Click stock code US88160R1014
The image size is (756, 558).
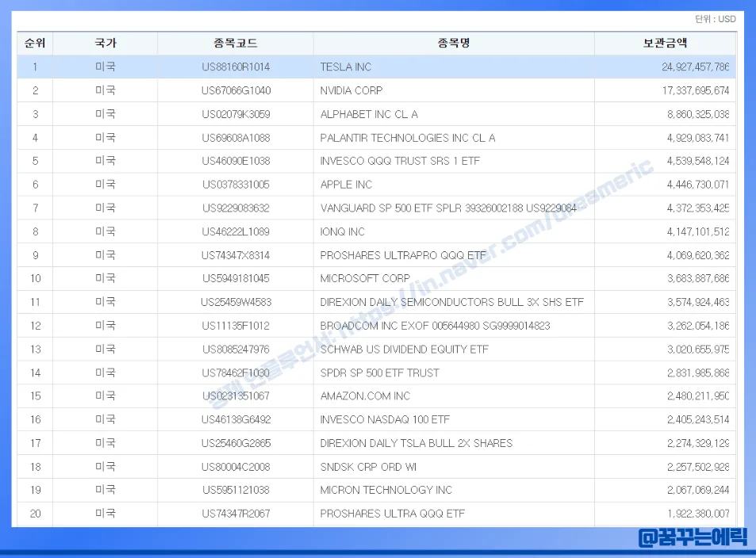[x=236, y=67]
